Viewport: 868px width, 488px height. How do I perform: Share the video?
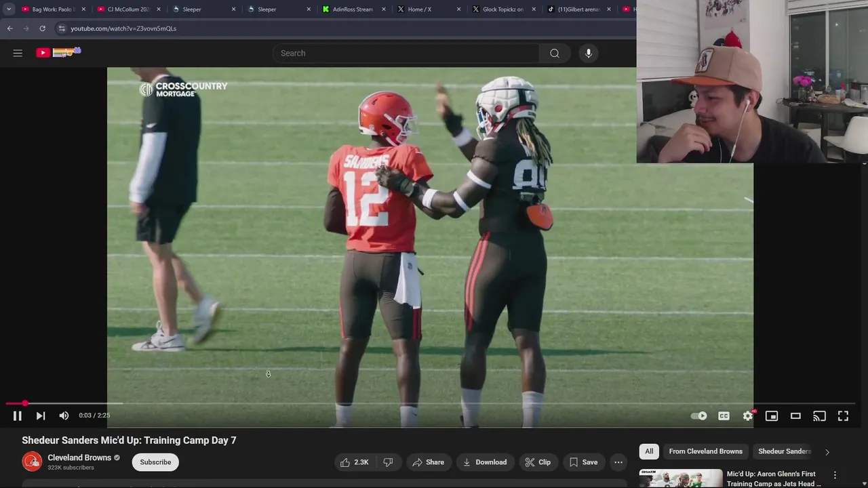(x=428, y=462)
